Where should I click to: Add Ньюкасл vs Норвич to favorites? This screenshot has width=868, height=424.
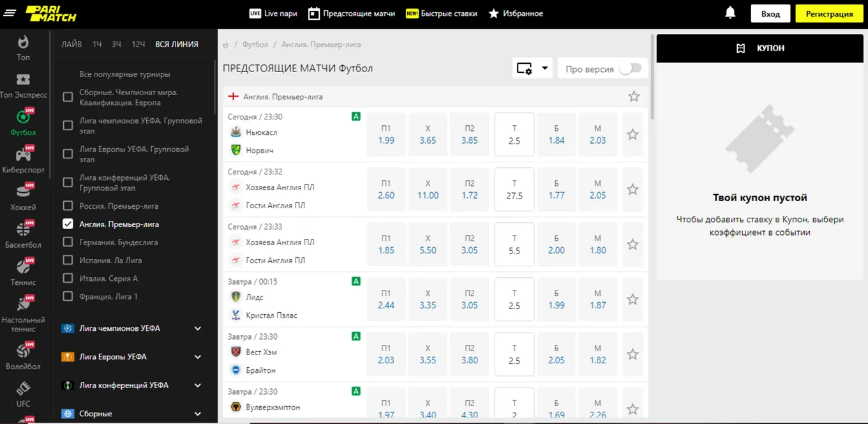[x=632, y=134]
